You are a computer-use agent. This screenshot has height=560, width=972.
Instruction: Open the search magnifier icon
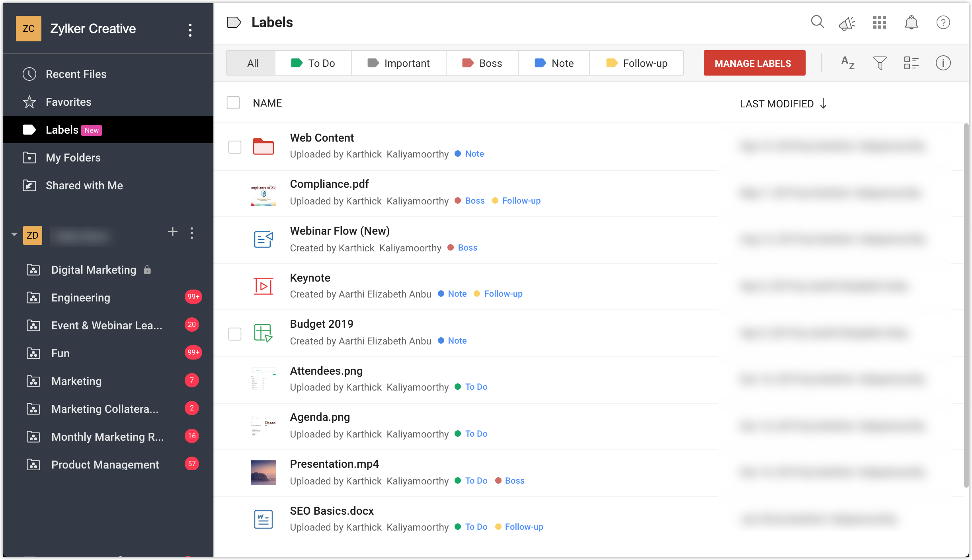(817, 22)
